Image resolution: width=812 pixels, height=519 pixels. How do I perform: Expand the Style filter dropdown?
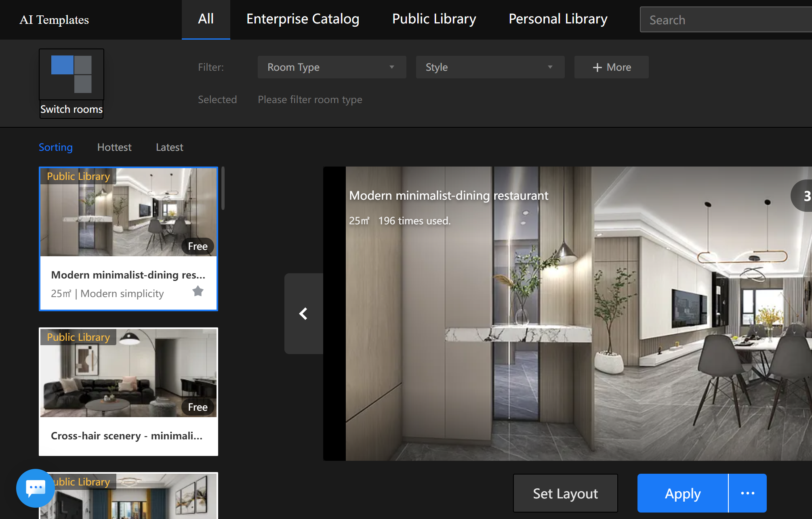coord(490,67)
